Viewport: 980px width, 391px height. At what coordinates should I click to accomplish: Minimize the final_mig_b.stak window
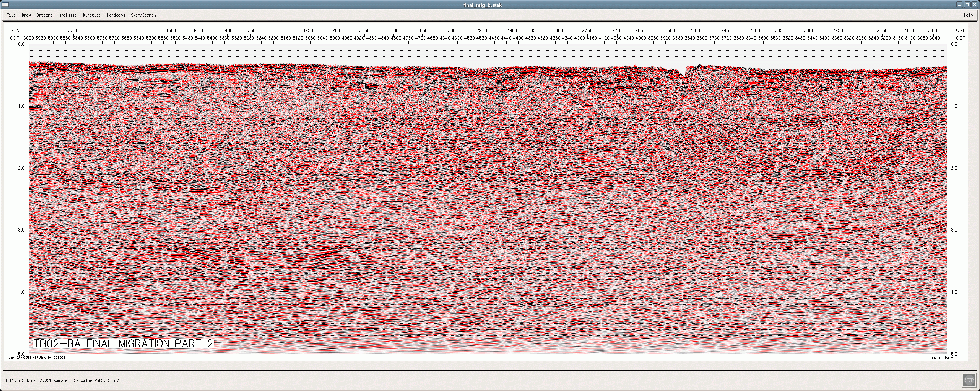960,5
